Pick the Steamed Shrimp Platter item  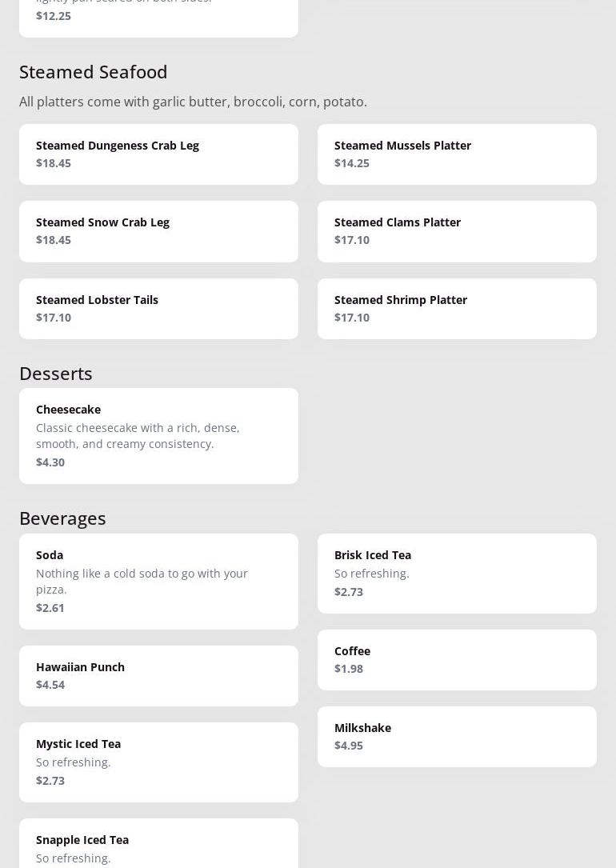click(457, 308)
